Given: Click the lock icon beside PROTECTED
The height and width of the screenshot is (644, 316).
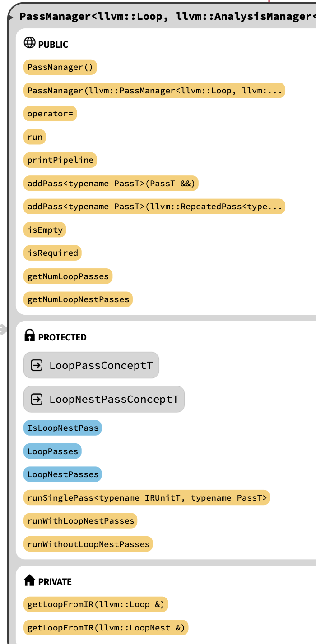Looking at the screenshot, I should tap(29, 335).
